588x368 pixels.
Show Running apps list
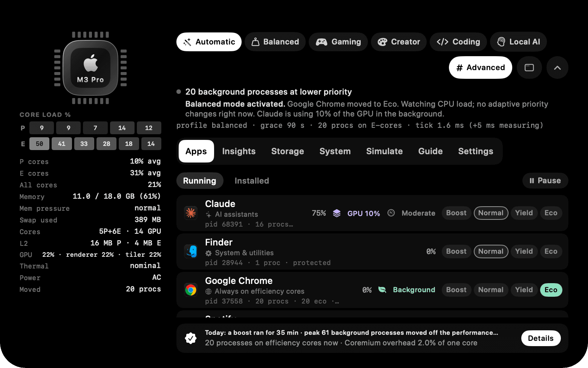(200, 181)
